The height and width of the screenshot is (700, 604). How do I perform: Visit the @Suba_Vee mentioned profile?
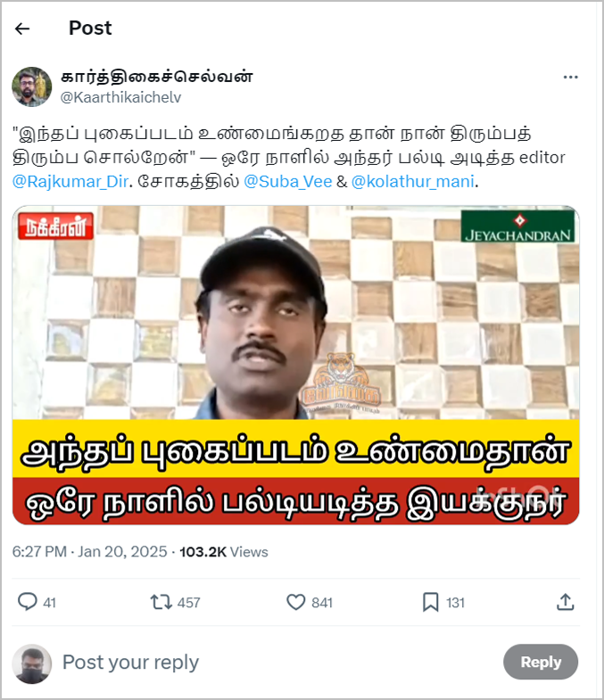click(x=287, y=182)
